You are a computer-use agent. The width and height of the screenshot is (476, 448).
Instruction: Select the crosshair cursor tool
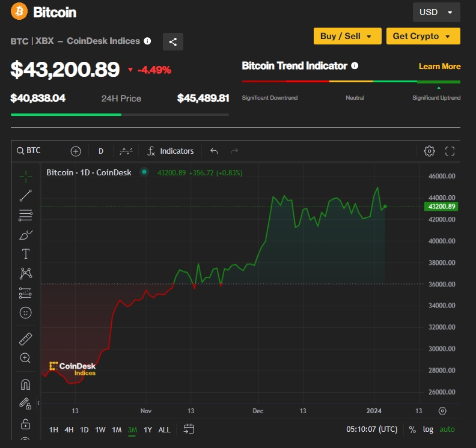tap(25, 176)
